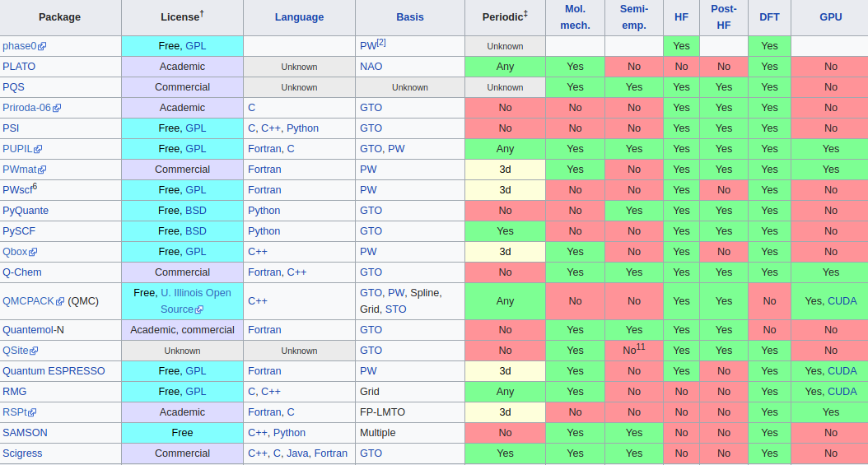Select the Periodic column header
Image resolution: width=868 pixels, height=465 pixels.
(x=505, y=17)
